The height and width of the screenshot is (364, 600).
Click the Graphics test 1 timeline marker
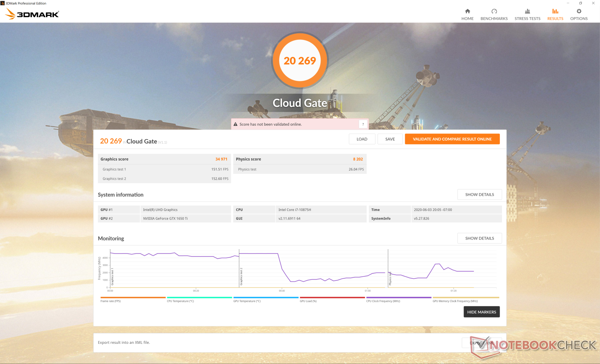tap(112, 276)
